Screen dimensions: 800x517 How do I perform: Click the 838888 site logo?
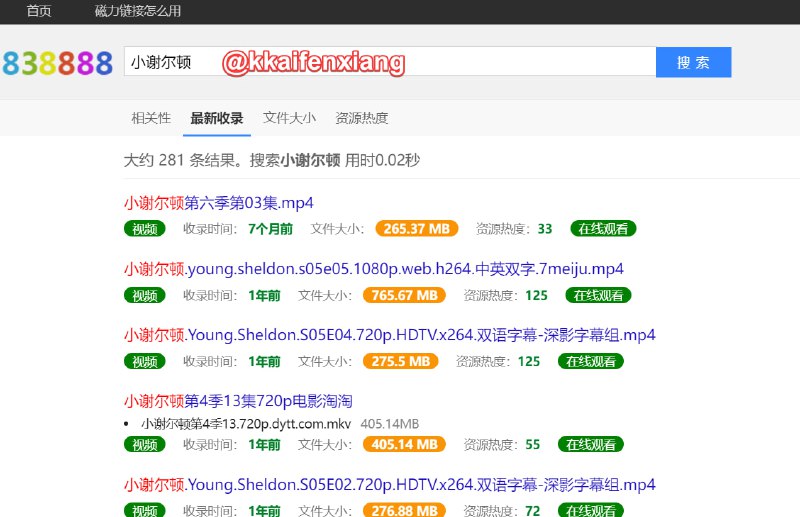tap(56, 63)
